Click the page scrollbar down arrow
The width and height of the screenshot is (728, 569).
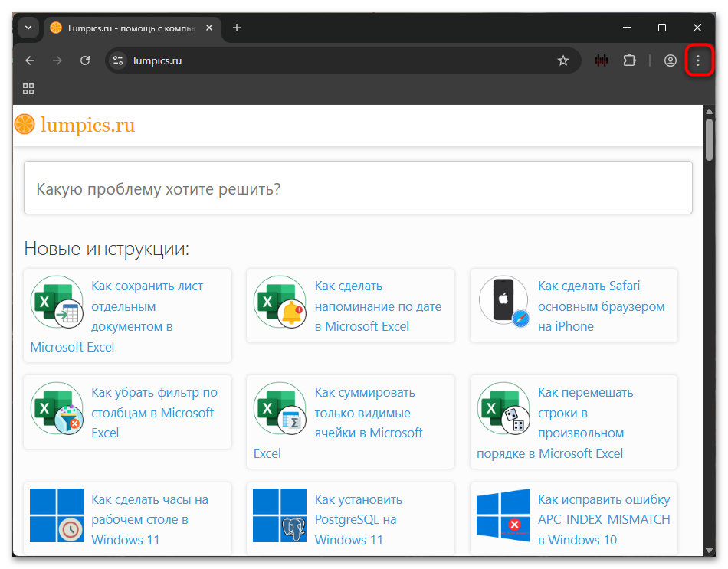coord(709,550)
